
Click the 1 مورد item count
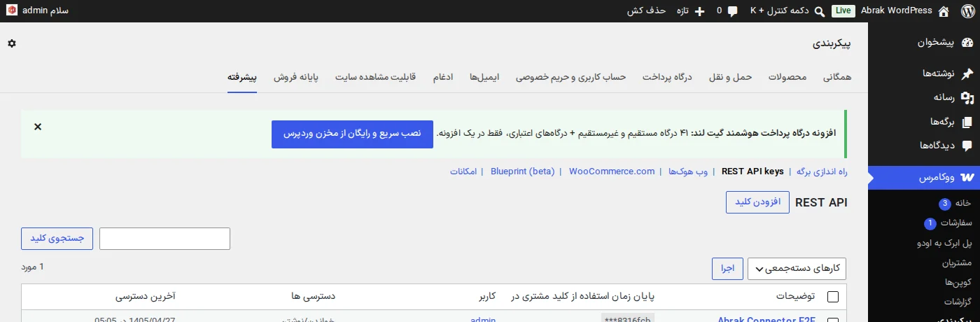(x=33, y=267)
